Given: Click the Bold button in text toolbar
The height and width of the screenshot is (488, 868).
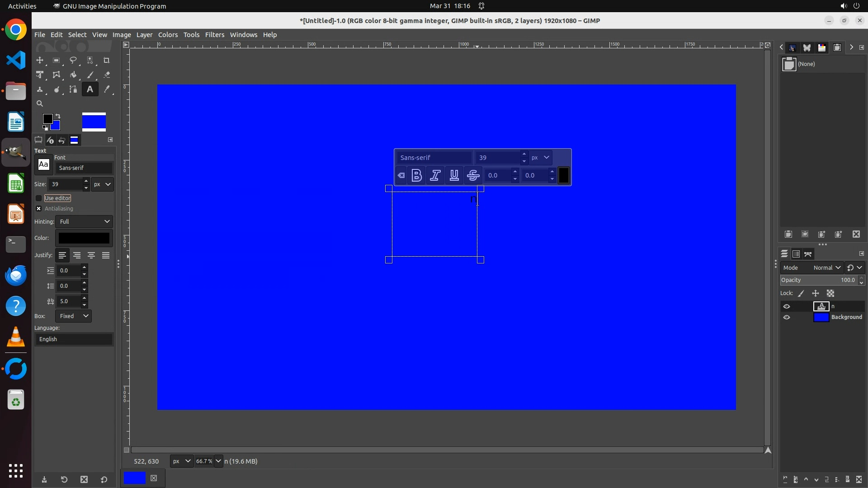Looking at the screenshot, I should pyautogui.click(x=417, y=175).
